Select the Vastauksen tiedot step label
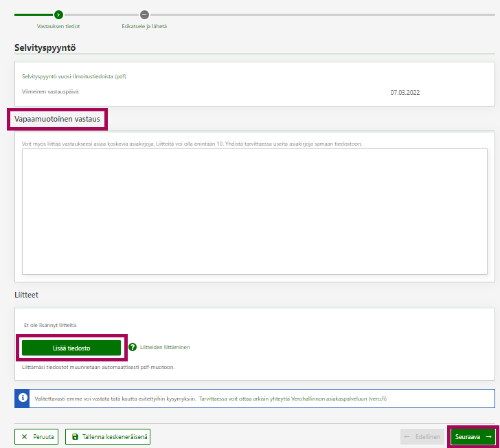The height and width of the screenshot is (448, 500). [58, 27]
